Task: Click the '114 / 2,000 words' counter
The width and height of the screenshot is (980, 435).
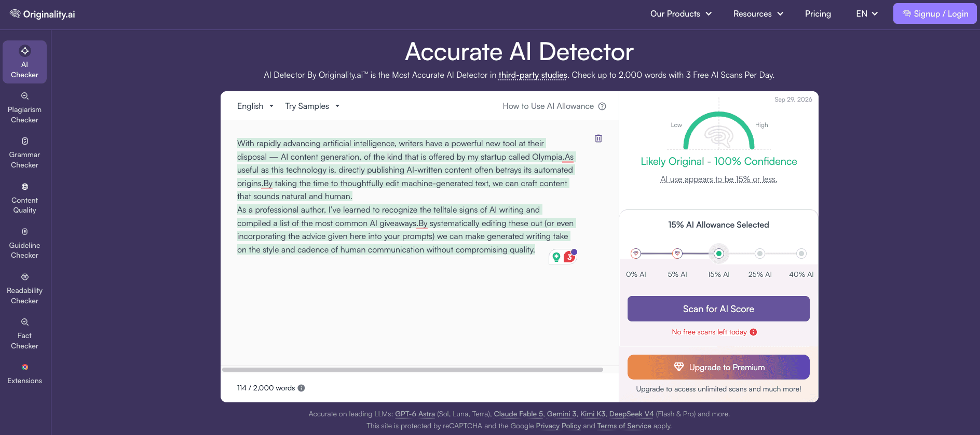Action: pos(266,388)
